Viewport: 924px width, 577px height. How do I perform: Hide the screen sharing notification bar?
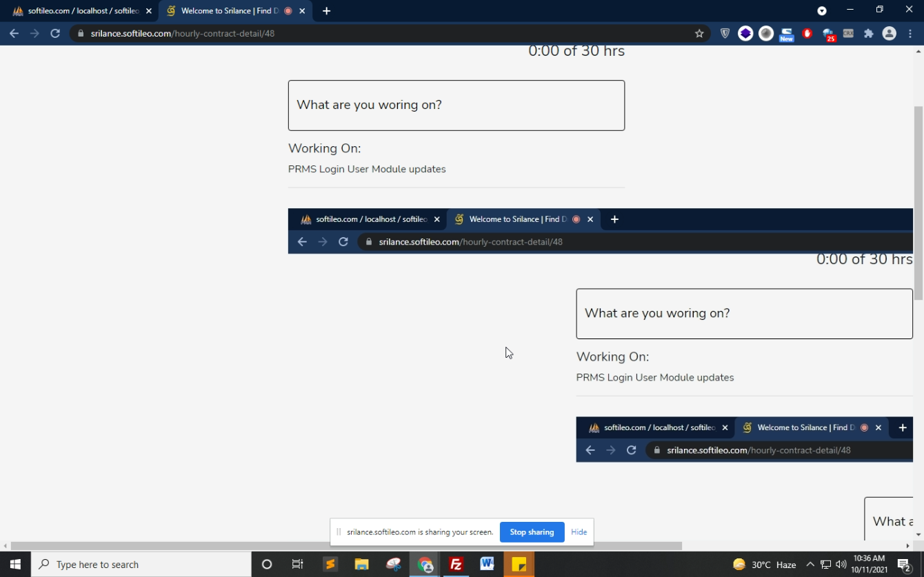pyautogui.click(x=579, y=532)
